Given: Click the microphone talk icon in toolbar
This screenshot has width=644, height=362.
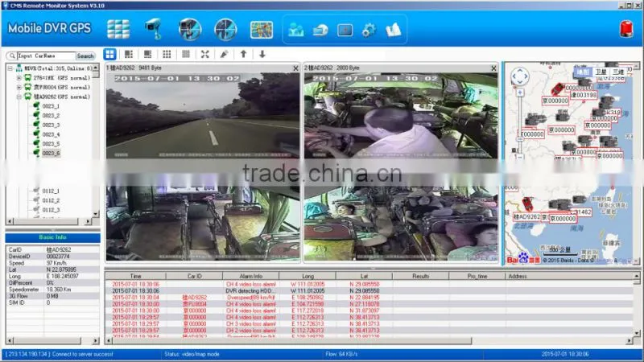Looking at the screenshot, I should point(224,54).
